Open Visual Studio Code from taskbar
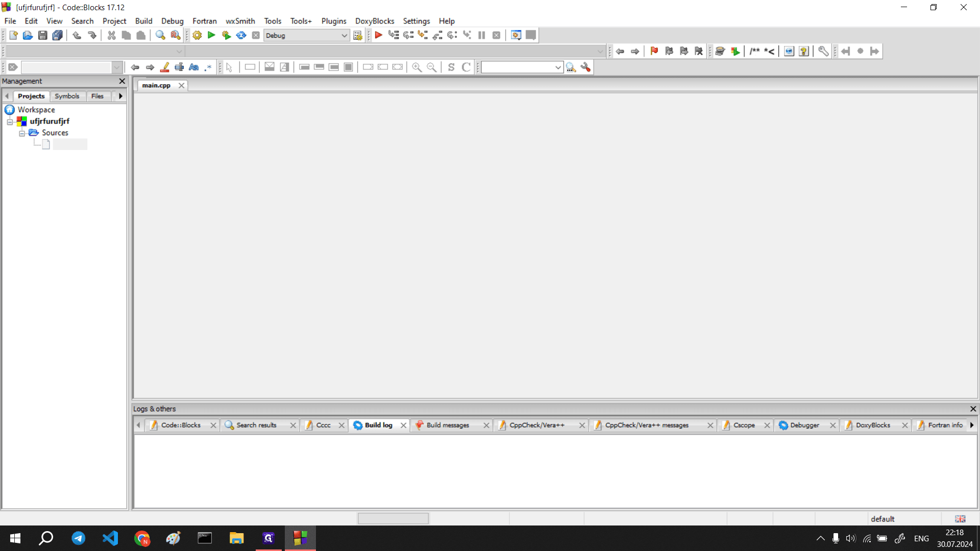This screenshot has width=980, height=551. pyautogui.click(x=110, y=538)
